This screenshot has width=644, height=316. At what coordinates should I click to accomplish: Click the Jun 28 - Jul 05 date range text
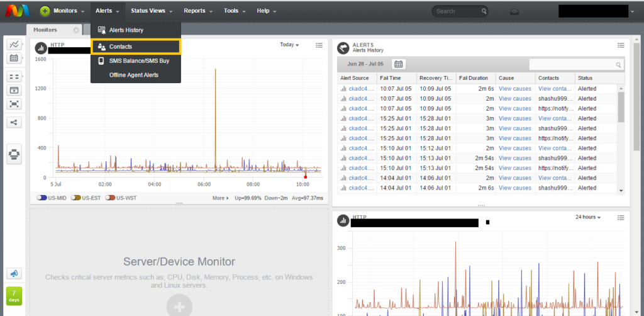pyautogui.click(x=365, y=64)
